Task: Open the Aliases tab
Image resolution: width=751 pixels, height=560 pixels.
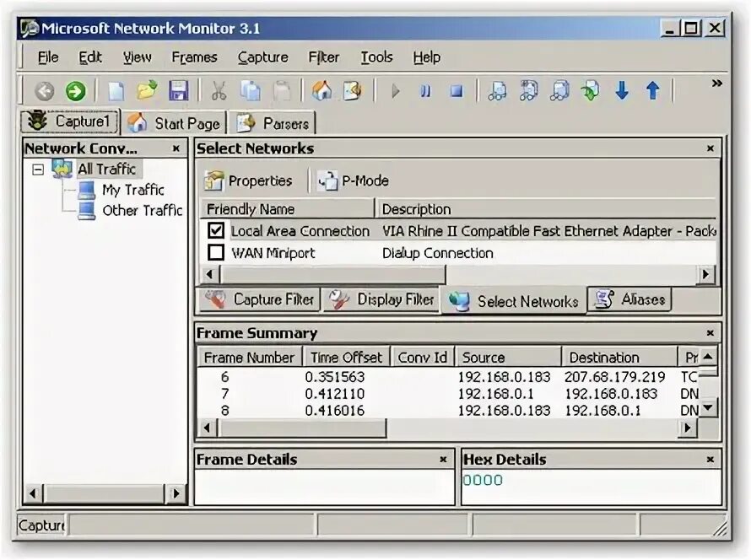Action: pyautogui.click(x=629, y=299)
